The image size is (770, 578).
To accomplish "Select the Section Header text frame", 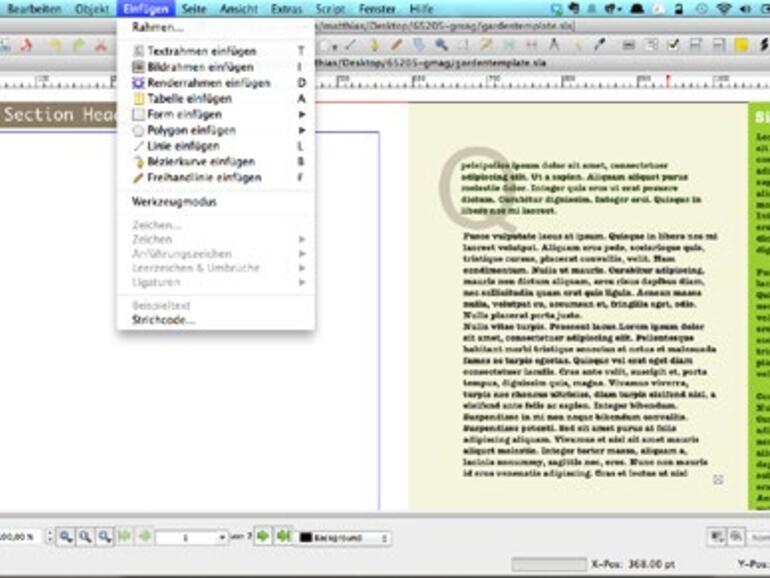I will click(58, 115).
